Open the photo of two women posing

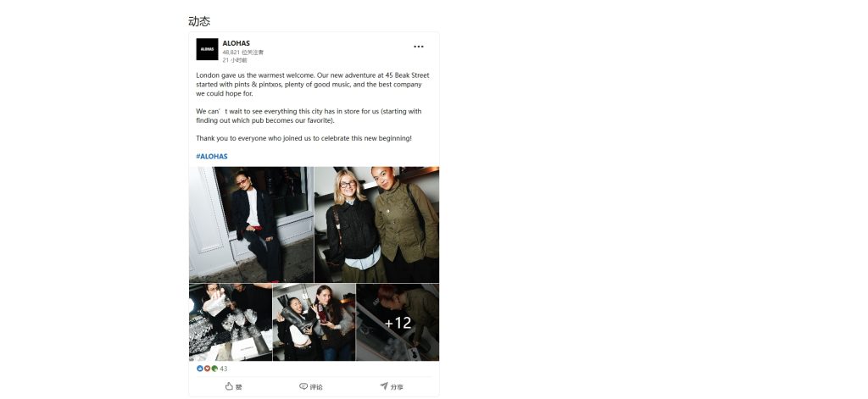point(376,224)
